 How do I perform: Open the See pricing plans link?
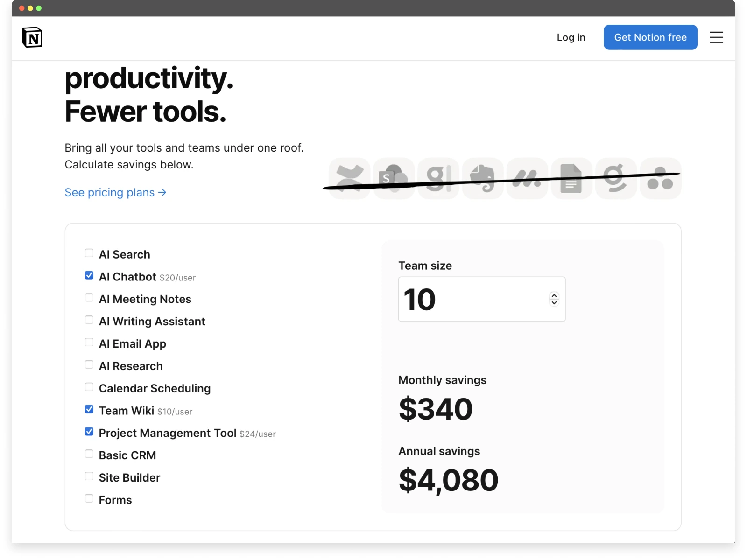point(115,192)
